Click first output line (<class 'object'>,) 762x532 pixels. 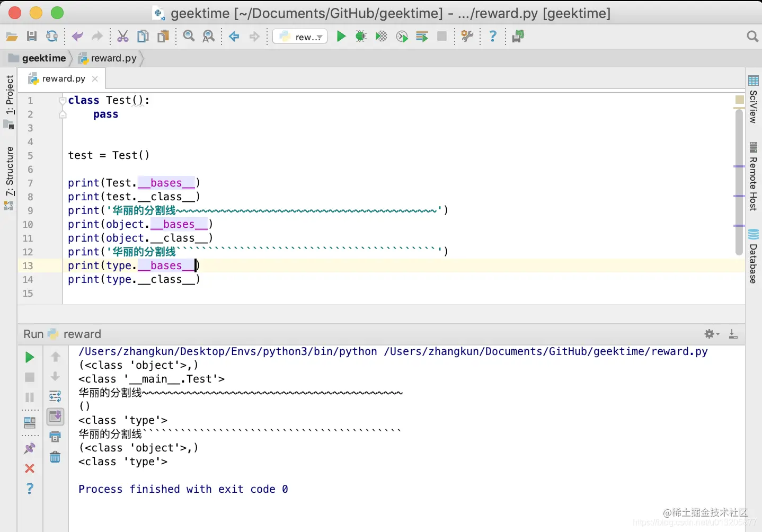click(138, 366)
